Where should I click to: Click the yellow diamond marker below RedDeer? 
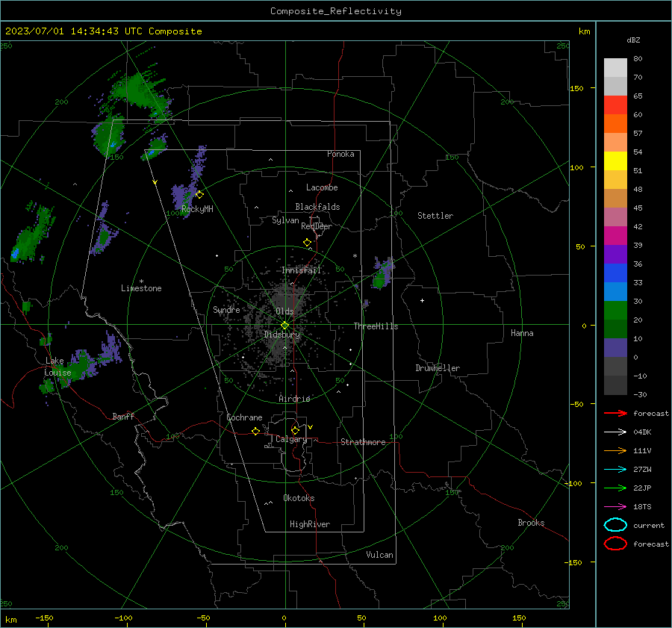coord(307,243)
